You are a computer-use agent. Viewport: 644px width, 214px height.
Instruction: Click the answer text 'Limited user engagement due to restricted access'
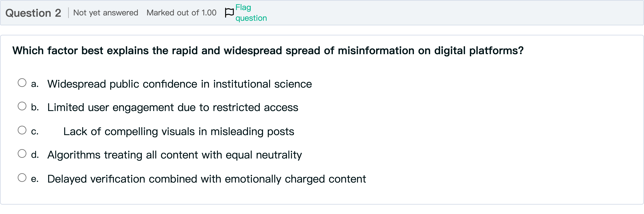pos(173,107)
